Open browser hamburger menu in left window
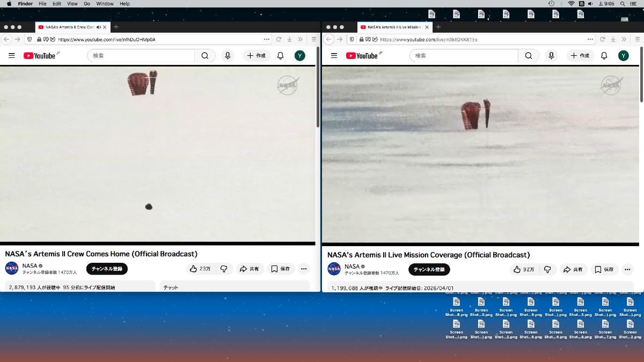Image resolution: width=644 pixels, height=362 pixels. coord(314,39)
